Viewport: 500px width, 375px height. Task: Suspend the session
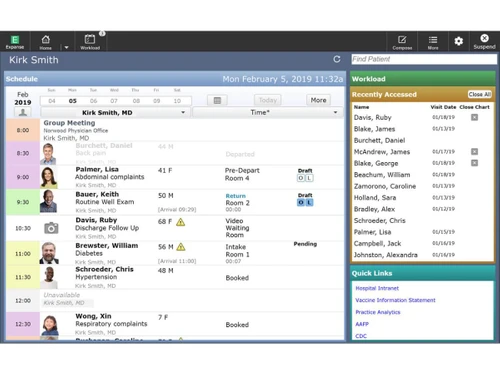484,42
